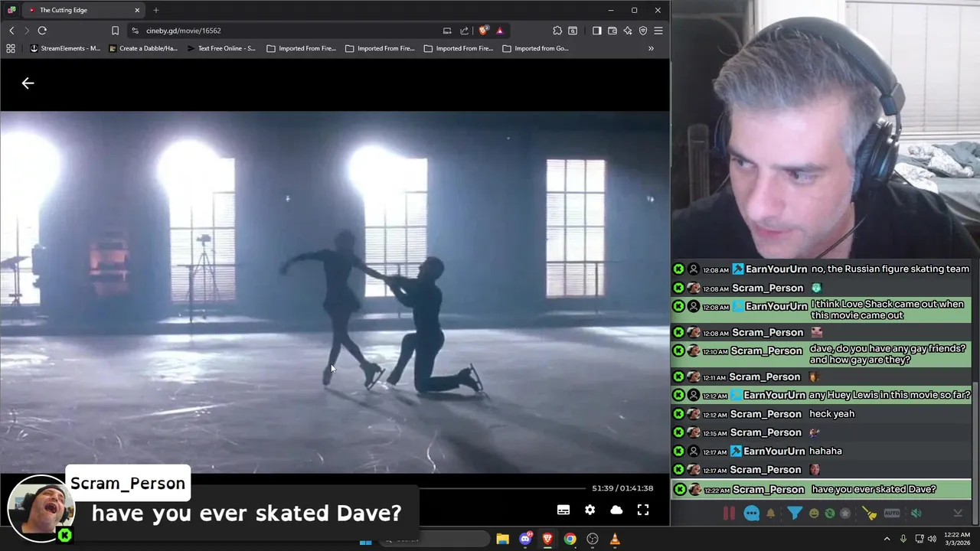This screenshot has height=551, width=980.
Task: Open a new browser tab
Action: click(x=156, y=10)
